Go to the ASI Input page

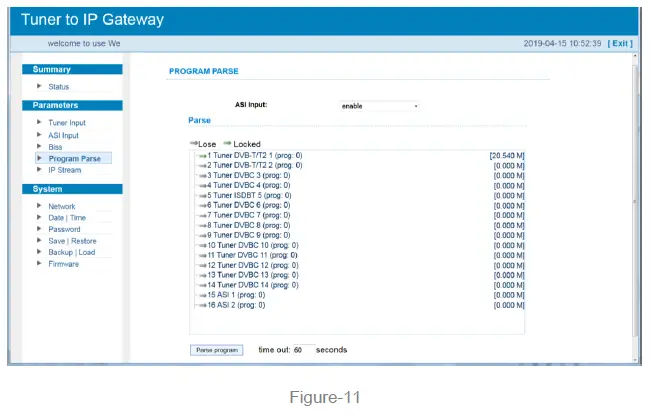(x=63, y=135)
